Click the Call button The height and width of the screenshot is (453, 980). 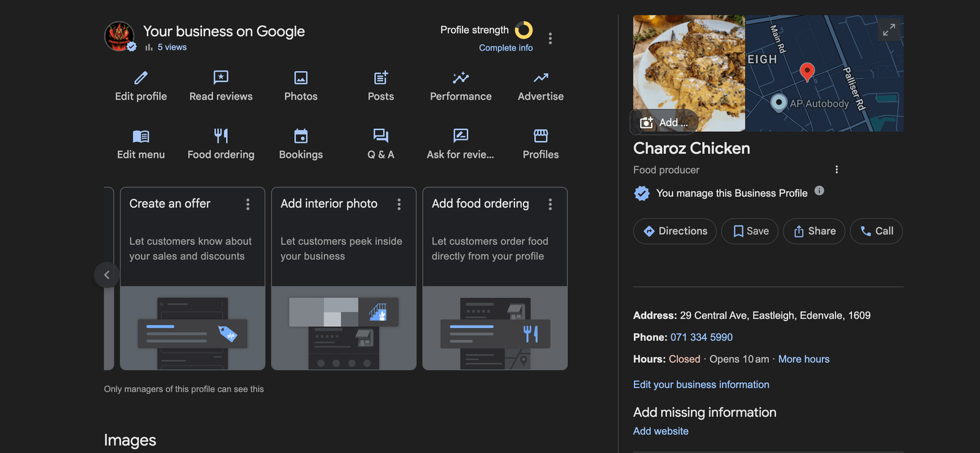(x=876, y=231)
